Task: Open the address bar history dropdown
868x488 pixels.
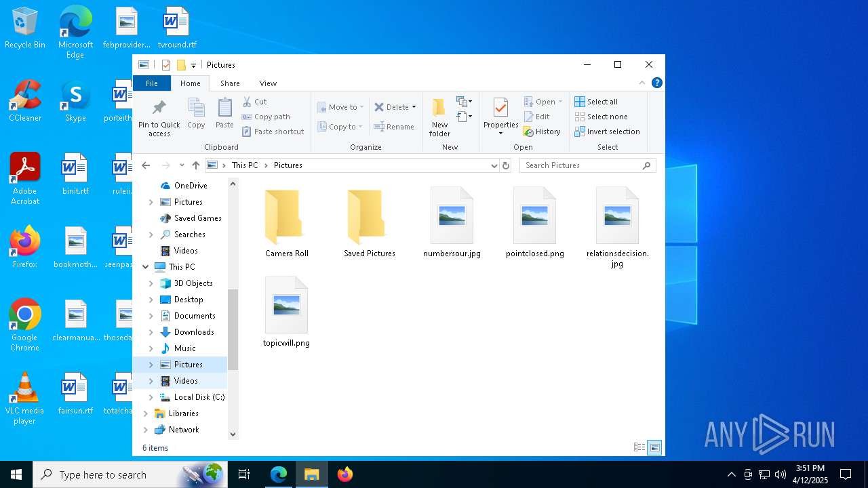Action: tap(494, 165)
